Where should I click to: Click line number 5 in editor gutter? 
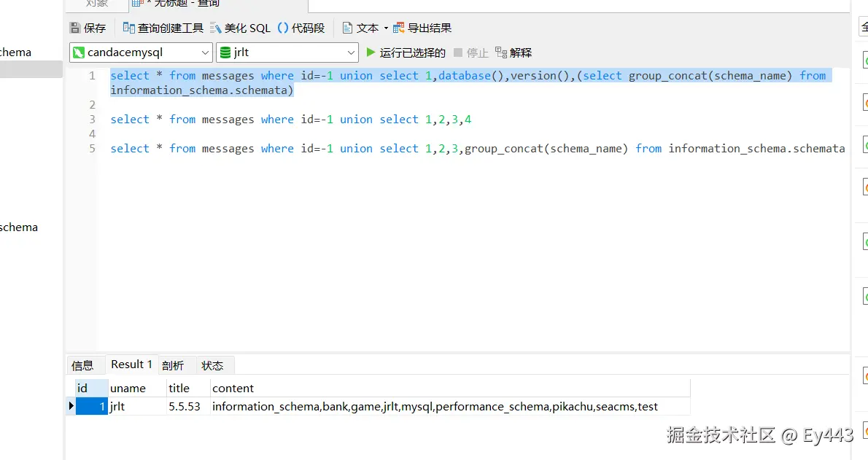click(92, 148)
